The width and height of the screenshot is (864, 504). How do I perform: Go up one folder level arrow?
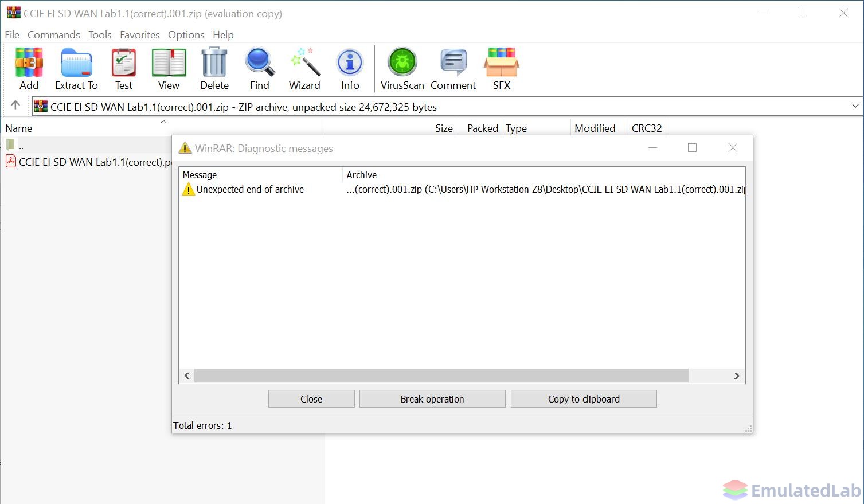point(15,105)
